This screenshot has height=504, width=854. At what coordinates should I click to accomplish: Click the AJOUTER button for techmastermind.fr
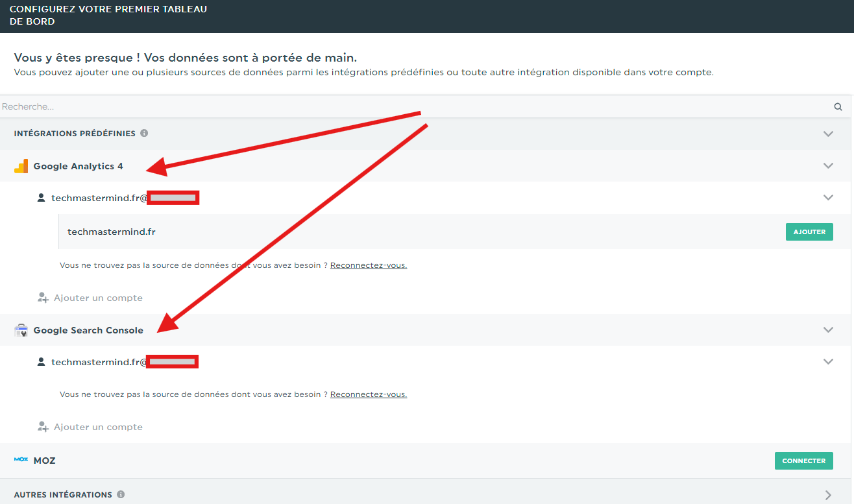tap(809, 232)
